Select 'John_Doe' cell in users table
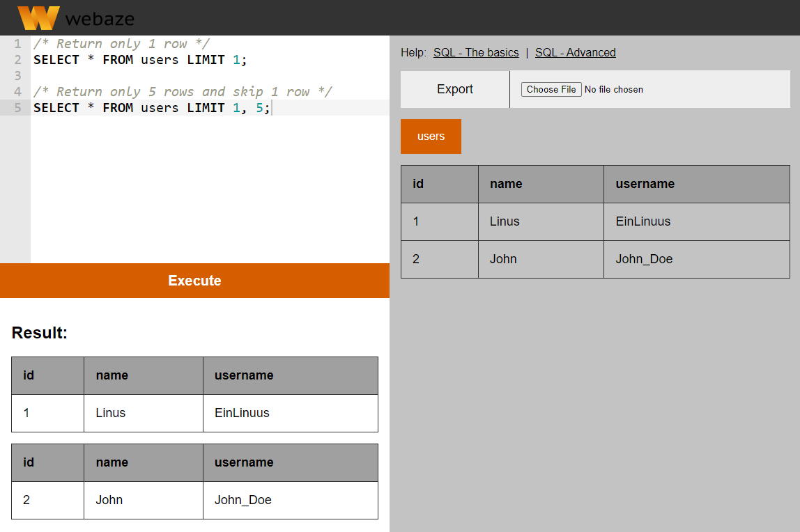Image resolution: width=800 pixels, height=532 pixels. (x=696, y=259)
